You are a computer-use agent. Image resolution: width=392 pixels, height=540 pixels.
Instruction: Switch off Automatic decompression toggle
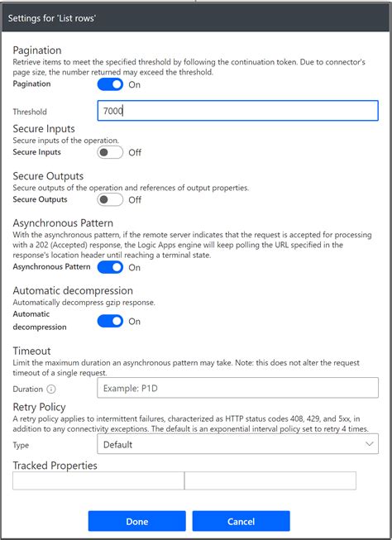point(110,321)
